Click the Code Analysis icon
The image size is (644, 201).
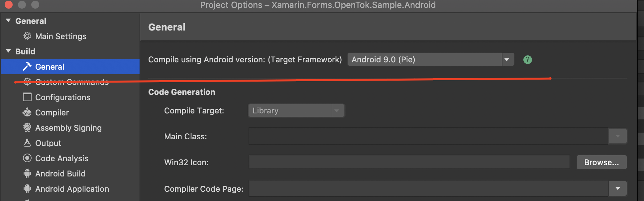[27, 158]
